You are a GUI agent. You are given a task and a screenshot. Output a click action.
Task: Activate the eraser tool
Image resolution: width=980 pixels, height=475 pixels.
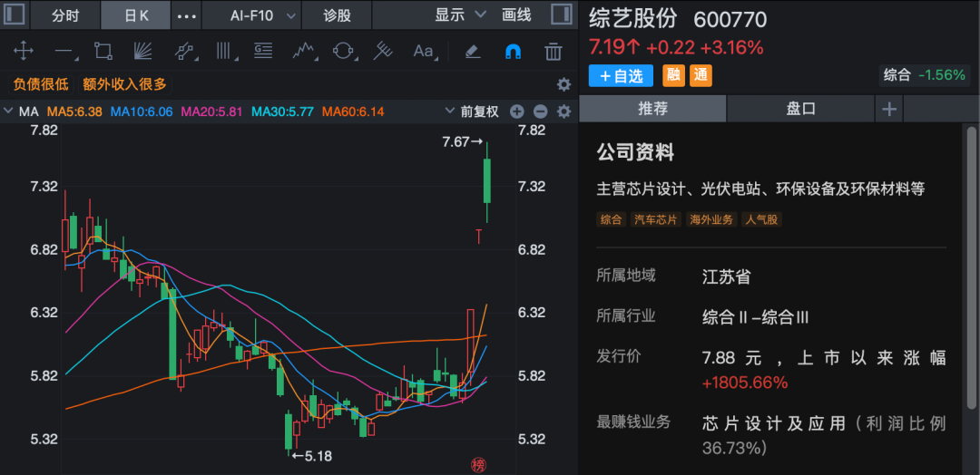[472, 51]
